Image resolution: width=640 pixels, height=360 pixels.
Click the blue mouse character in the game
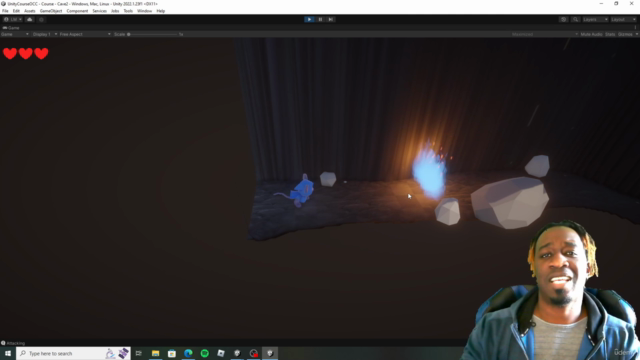[301, 191]
